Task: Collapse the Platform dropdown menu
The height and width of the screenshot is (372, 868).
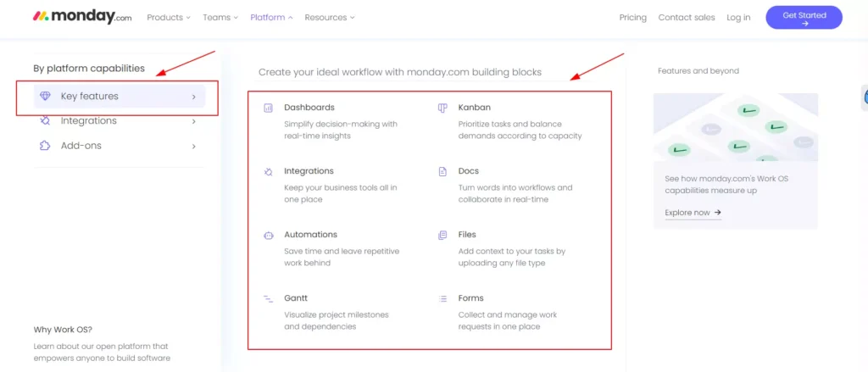Action: click(x=271, y=17)
